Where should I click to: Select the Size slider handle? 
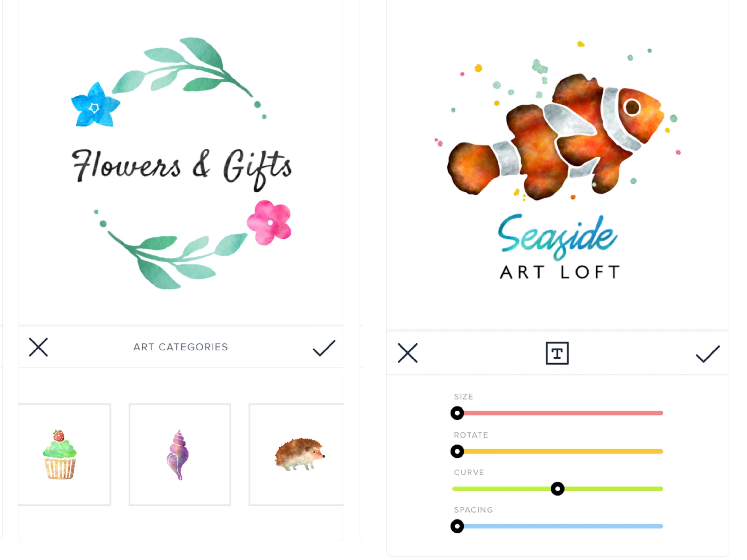tap(457, 413)
